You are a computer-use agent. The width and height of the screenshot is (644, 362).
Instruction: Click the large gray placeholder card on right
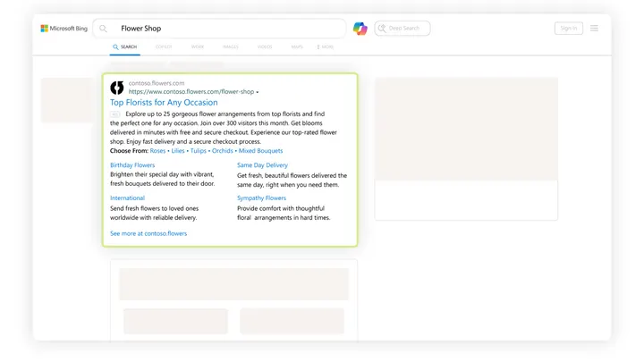click(466, 148)
